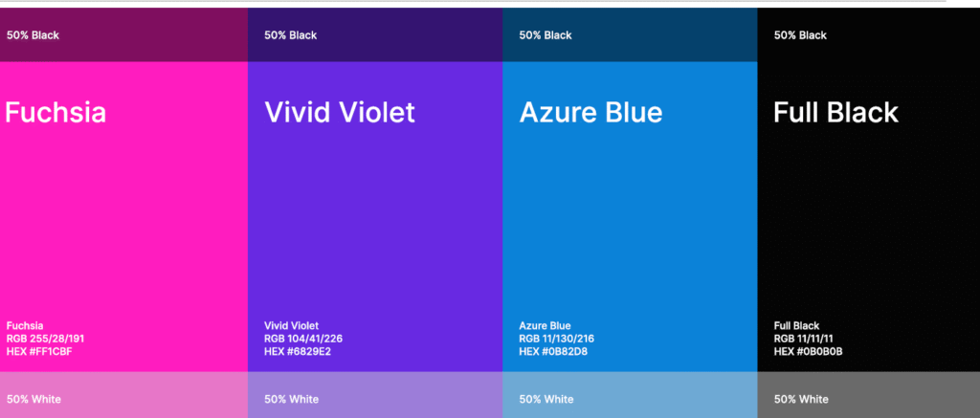Select the main Fuchsia color block
The width and height of the screenshot is (980, 418).
(x=123, y=216)
